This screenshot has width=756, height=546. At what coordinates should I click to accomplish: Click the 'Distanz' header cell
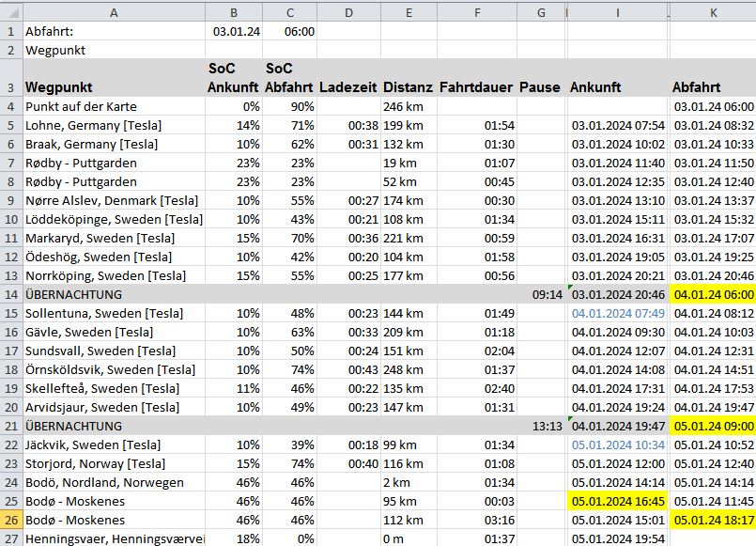(409, 78)
